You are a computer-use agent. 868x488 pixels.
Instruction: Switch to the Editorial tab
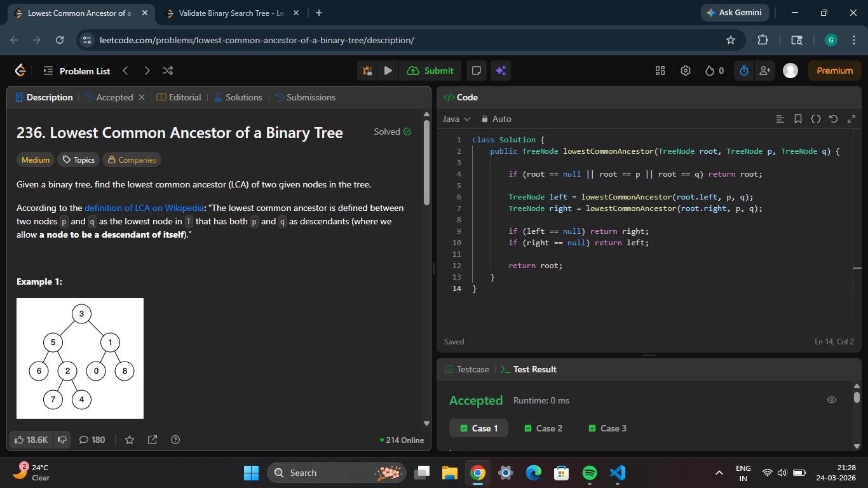179,97
